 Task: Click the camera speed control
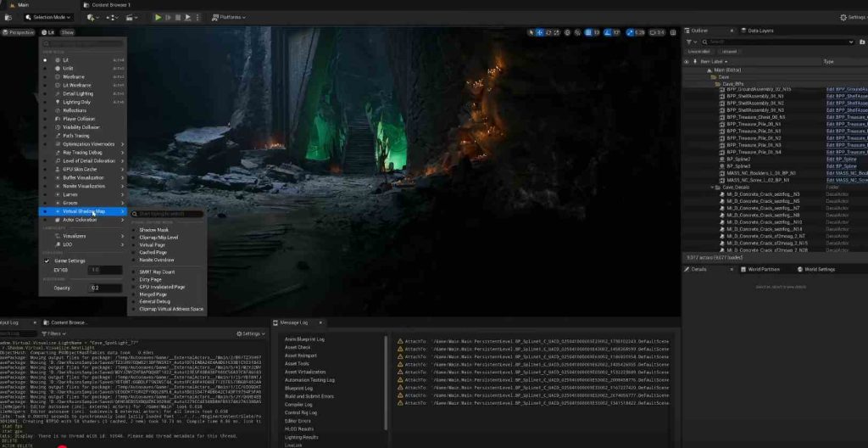pos(657,33)
